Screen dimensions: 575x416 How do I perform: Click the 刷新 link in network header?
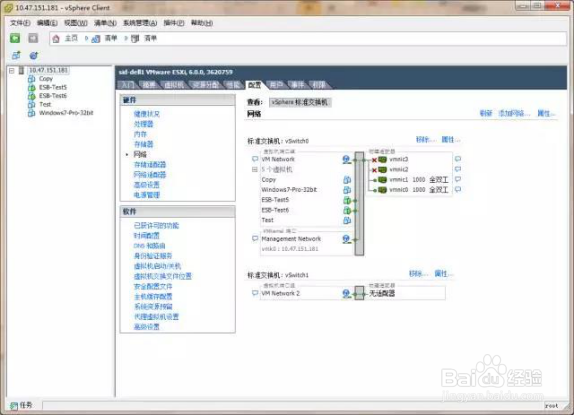click(486, 113)
